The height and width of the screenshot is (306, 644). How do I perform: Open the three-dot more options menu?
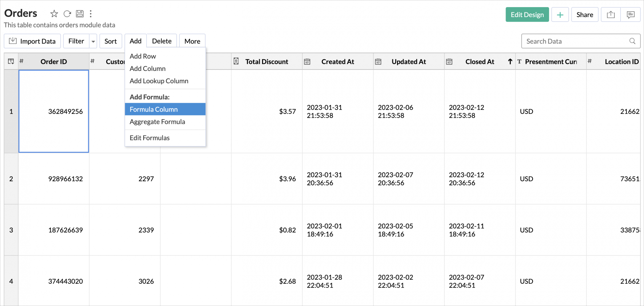click(91, 14)
